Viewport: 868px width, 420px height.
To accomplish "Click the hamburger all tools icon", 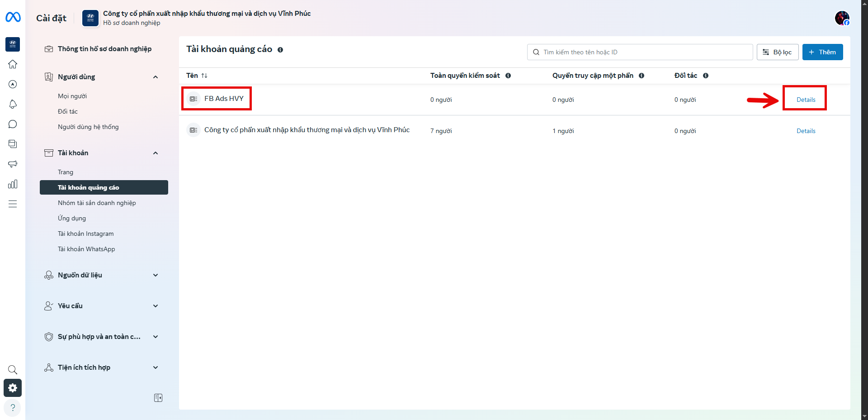I will (13, 204).
